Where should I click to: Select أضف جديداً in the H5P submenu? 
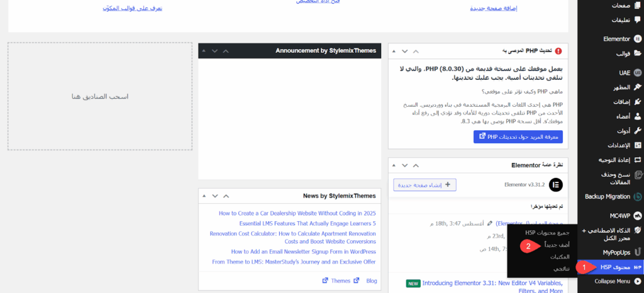[x=557, y=245]
